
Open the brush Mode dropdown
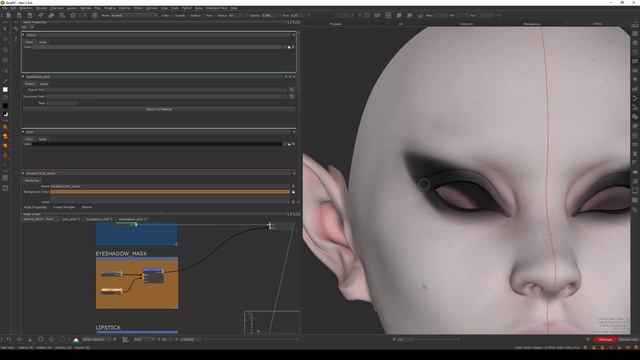pos(134,16)
